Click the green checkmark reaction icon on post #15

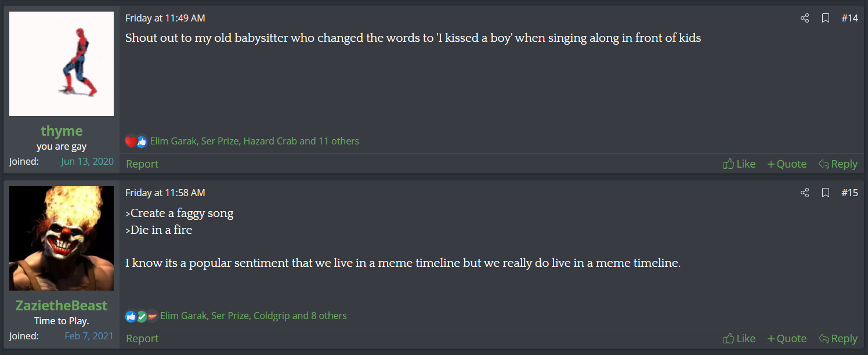[142, 316]
